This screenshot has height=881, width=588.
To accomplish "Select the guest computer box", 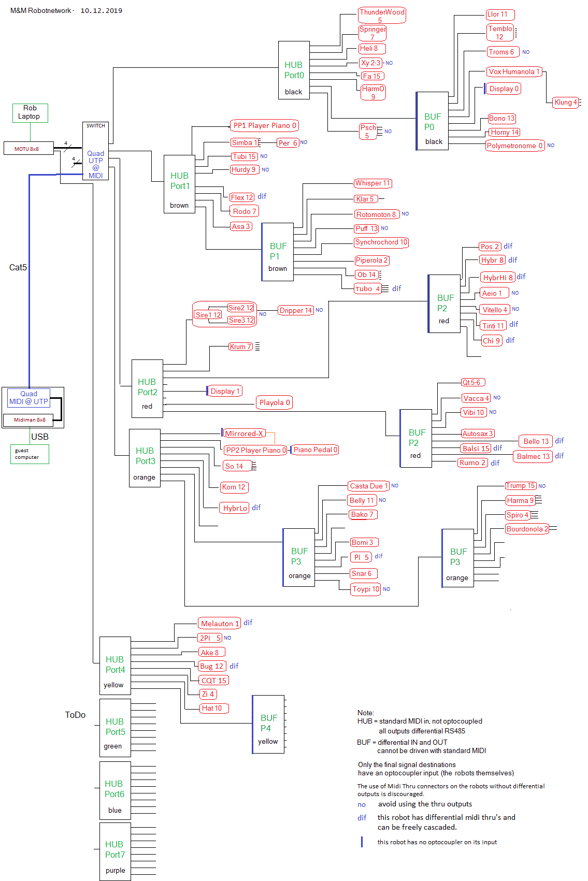I will point(30,454).
